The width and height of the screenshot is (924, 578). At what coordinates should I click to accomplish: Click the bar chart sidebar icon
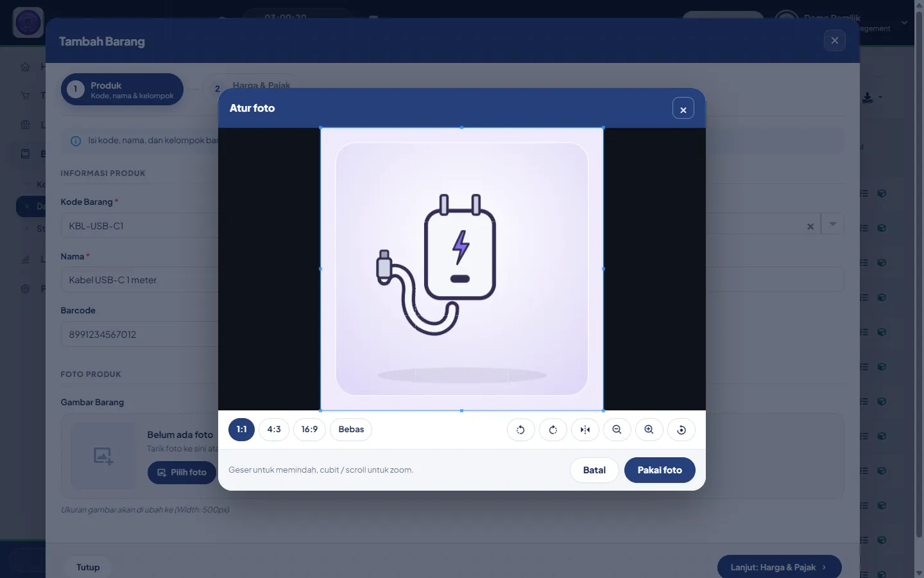coord(26,259)
